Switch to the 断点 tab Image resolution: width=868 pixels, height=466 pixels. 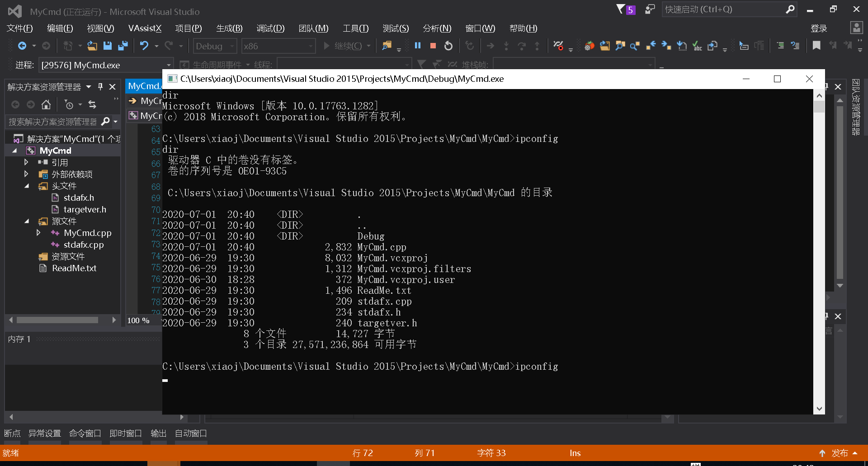[12, 433]
